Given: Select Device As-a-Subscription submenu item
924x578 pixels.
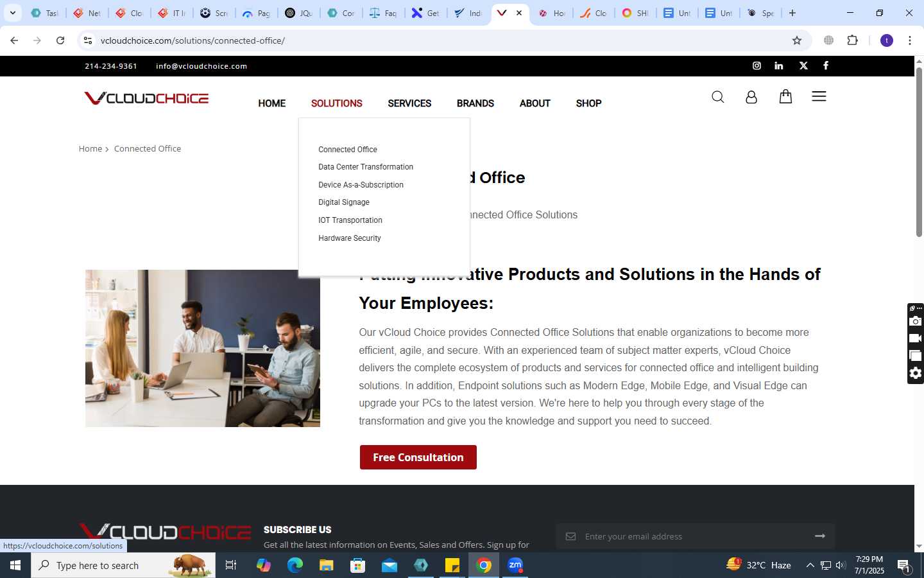Looking at the screenshot, I should coord(361,185).
